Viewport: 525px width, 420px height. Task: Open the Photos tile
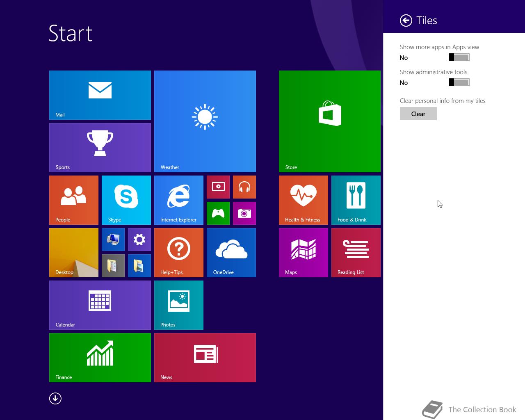pyautogui.click(x=179, y=305)
